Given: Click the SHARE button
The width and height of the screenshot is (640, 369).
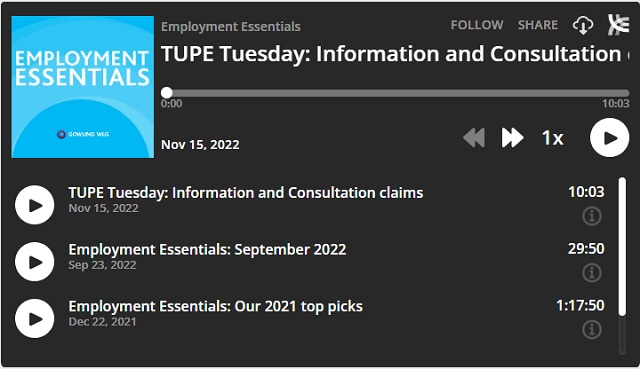Looking at the screenshot, I should click(x=538, y=25).
